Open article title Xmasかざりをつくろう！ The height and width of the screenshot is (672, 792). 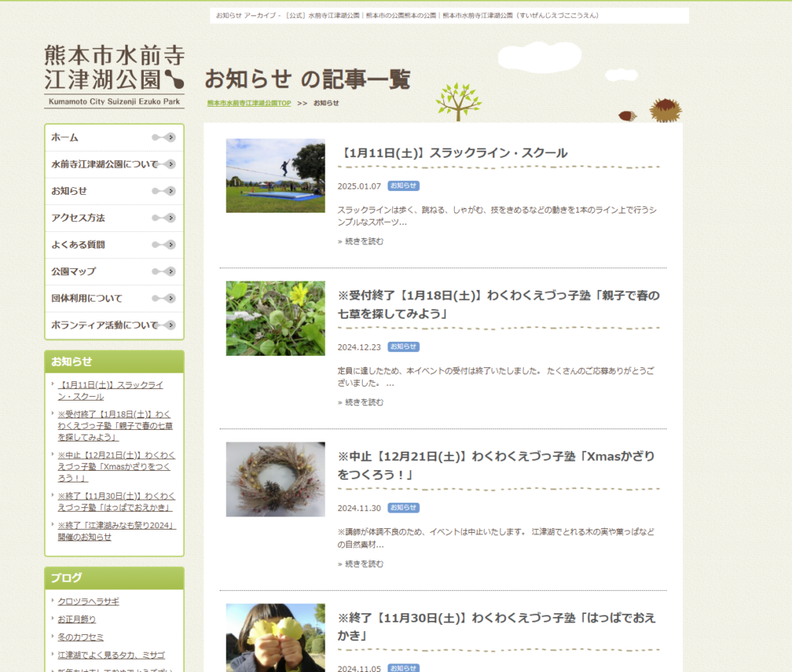[496, 466]
